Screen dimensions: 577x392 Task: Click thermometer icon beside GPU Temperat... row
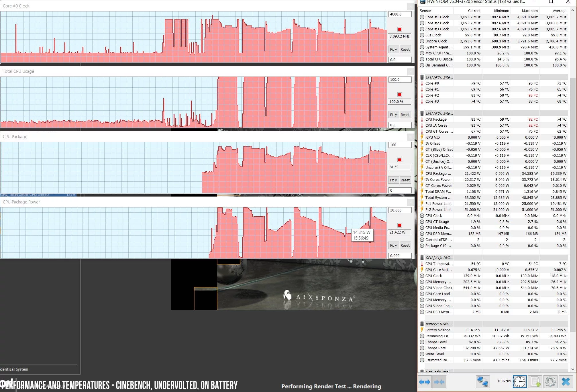click(422, 264)
